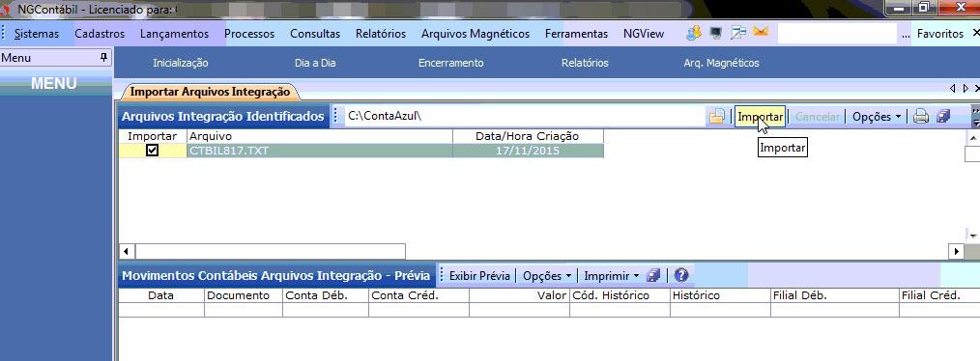Click the C:\ContaAzul\ path field
The height and width of the screenshot is (361, 980).
[x=525, y=116]
